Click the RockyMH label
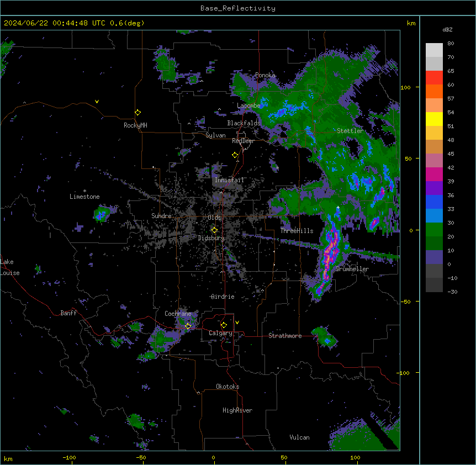Screen dimensions: 476x465 click(x=135, y=125)
